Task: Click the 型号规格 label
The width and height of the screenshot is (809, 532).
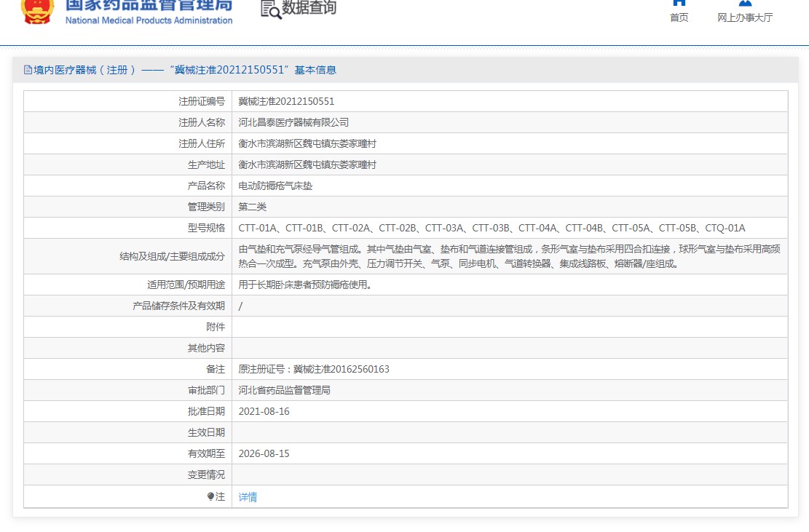Action: [206, 228]
